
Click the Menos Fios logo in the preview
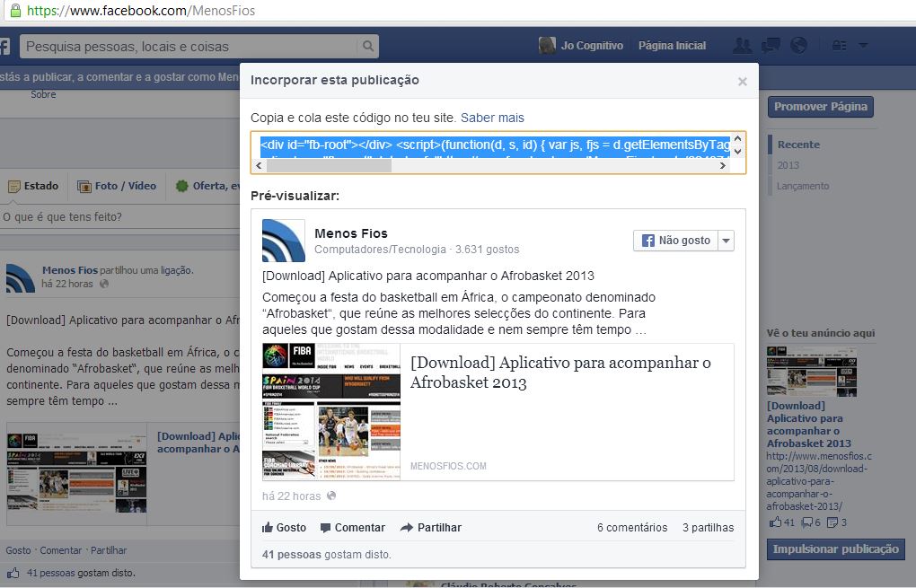point(283,241)
